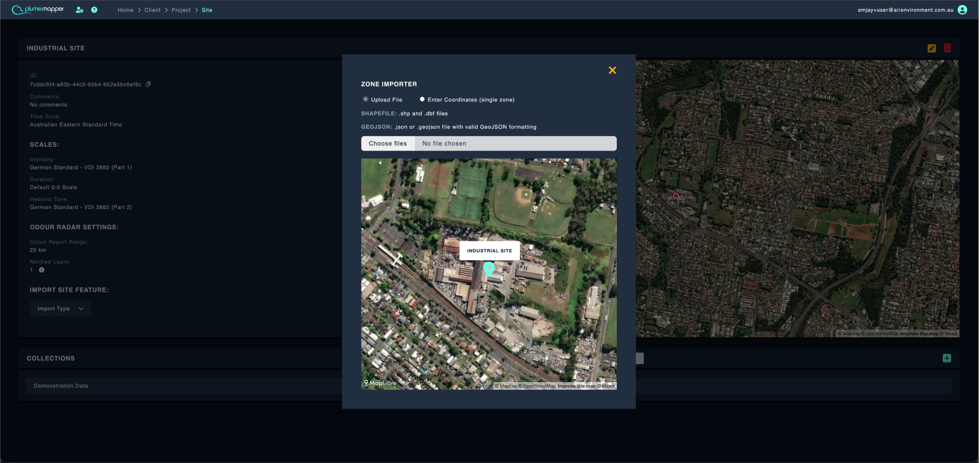
Task: Click the Mapbox attribution link in dialog
Action: pos(506,386)
